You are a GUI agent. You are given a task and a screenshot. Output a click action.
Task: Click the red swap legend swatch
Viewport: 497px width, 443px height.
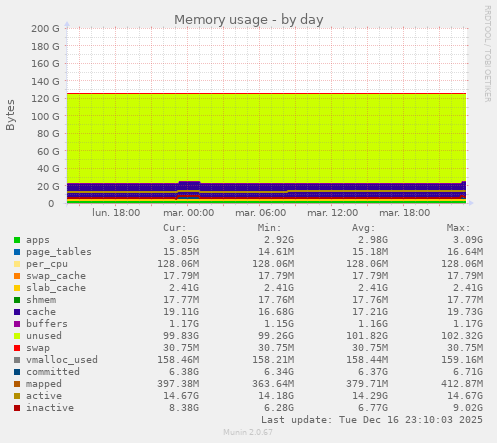(x=17, y=348)
